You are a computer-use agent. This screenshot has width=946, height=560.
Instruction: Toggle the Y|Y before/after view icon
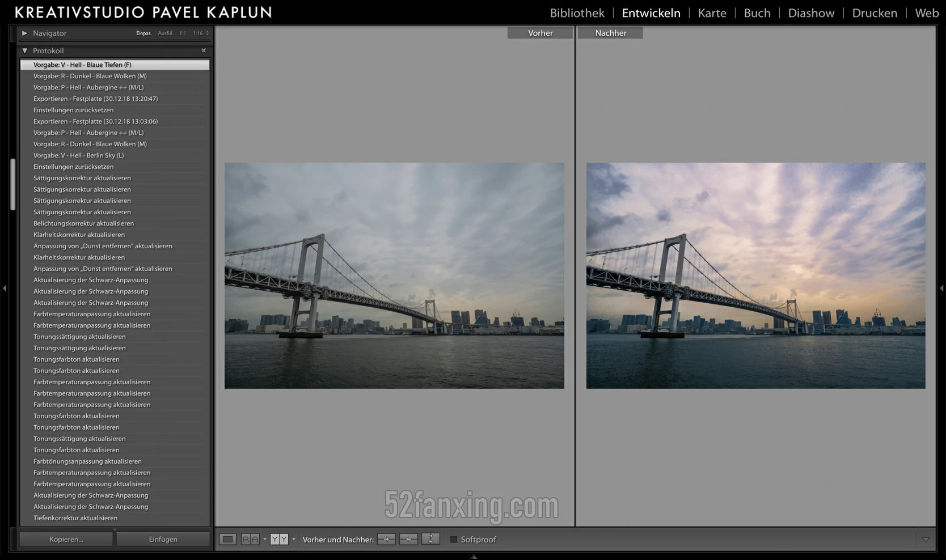click(279, 539)
